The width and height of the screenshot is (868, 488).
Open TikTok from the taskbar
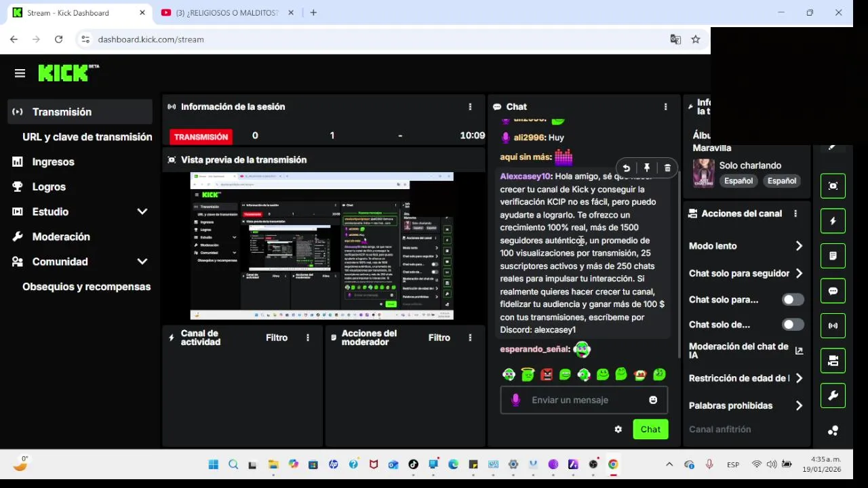[x=413, y=464]
